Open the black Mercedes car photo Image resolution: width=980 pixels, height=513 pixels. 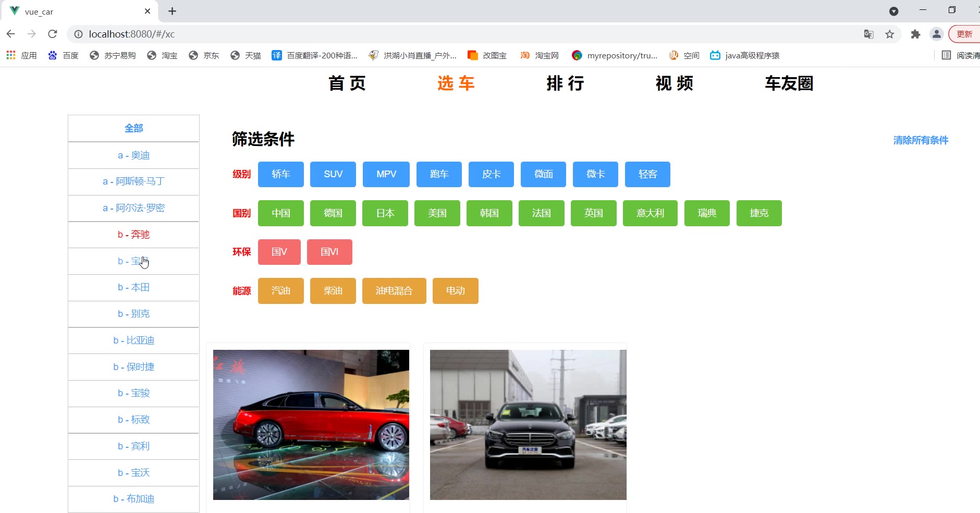[528, 425]
